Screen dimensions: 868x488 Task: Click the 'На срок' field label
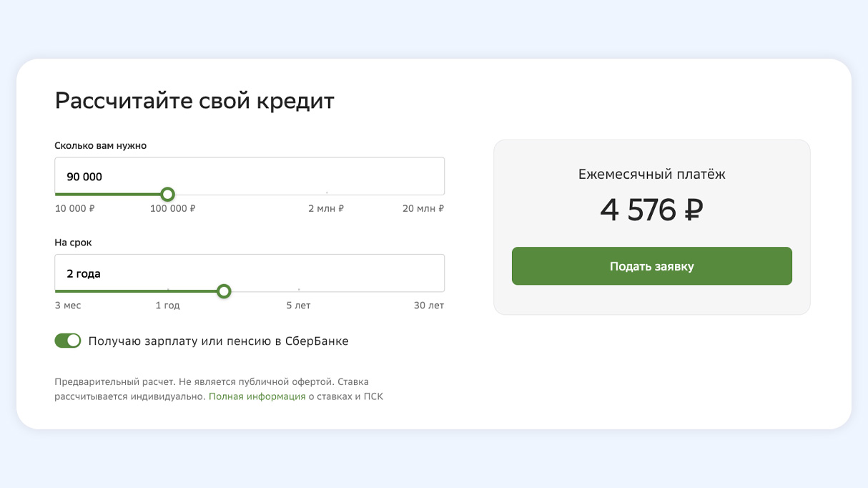tap(74, 243)
